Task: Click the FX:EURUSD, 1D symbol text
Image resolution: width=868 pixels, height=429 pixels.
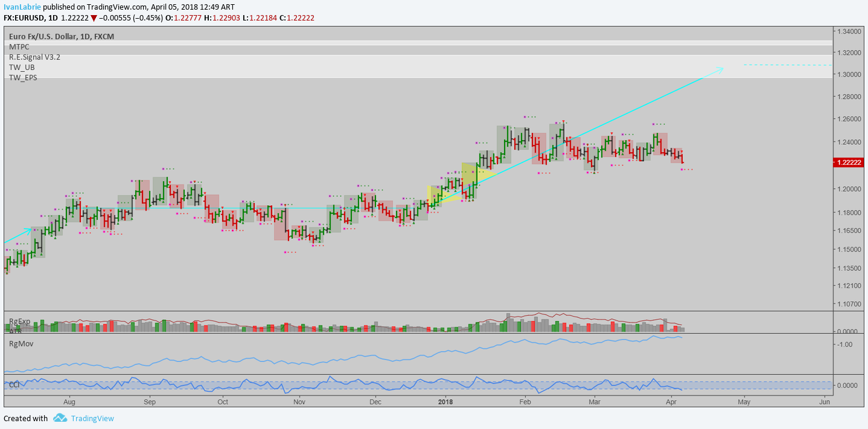Action: [30, 18]
